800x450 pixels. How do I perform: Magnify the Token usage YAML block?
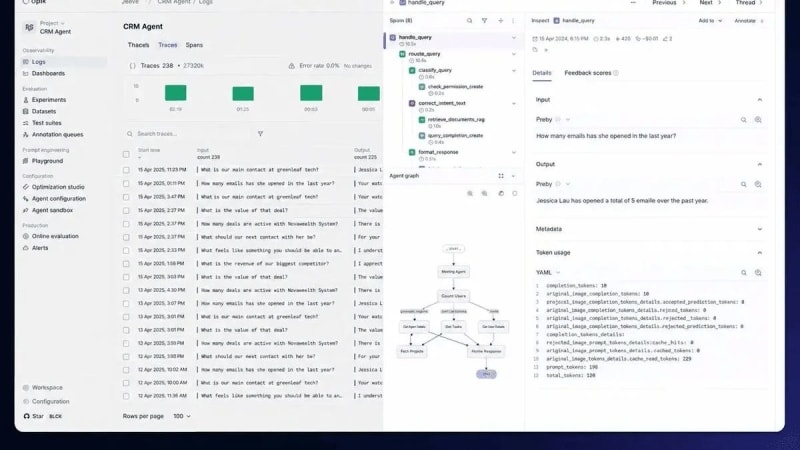tap(758, 273)
